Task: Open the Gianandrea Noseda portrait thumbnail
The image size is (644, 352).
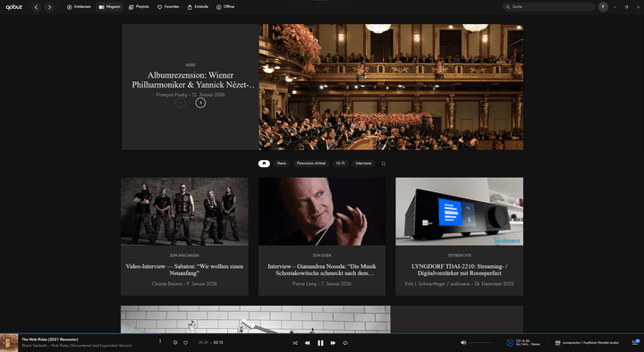Action: (x=322, y=212)
